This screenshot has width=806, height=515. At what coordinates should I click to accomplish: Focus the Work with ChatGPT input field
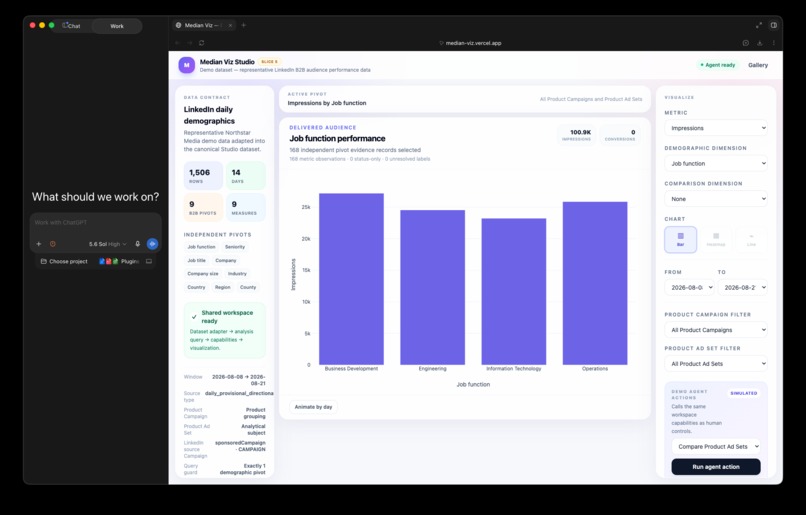(96, 223)
